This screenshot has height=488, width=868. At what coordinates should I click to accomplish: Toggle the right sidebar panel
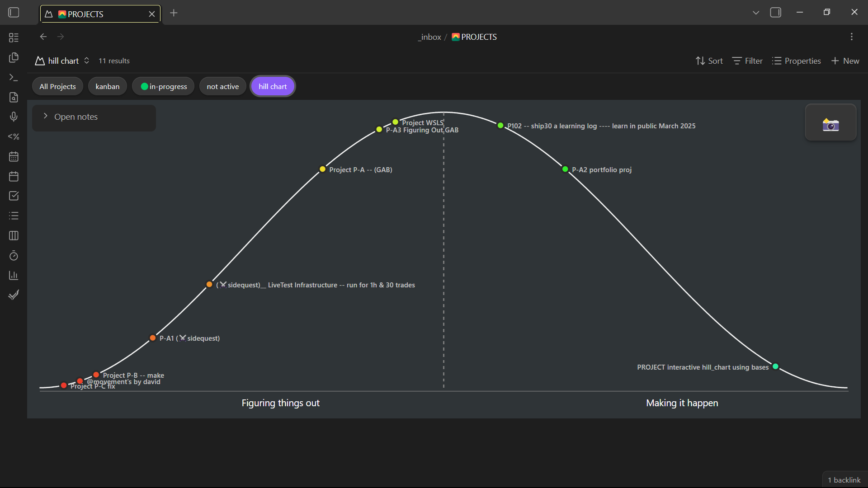coord(776,13)
